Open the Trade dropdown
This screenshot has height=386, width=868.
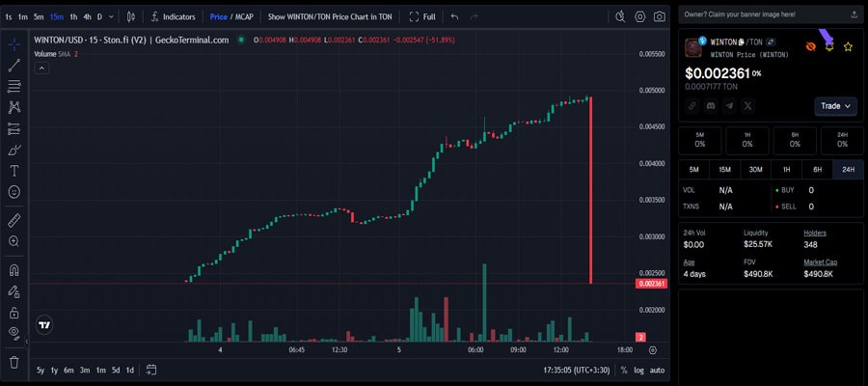836,106
